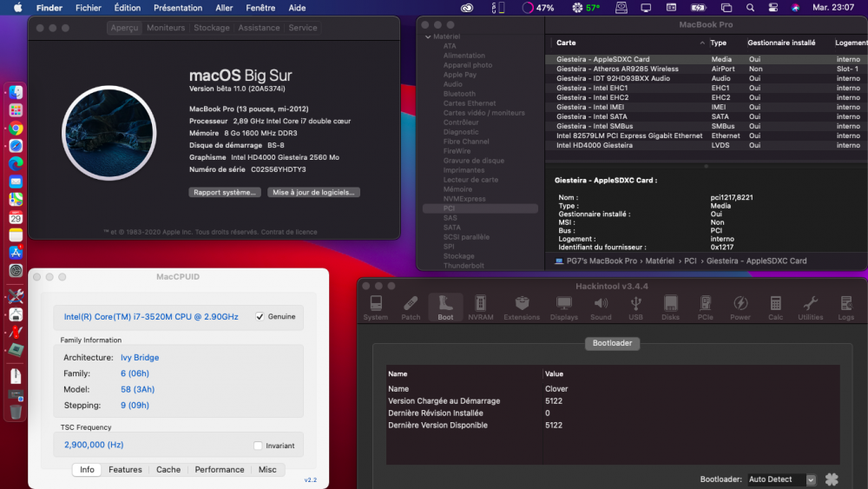868x489 pixels.
Task: Select the Intel HD4000 Giesteira row
Action: pos(706,145)
